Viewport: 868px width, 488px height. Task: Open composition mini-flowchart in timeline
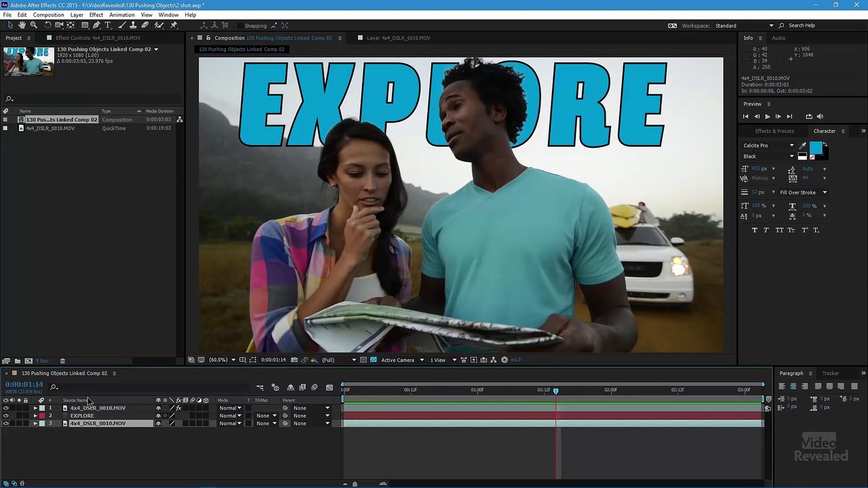pyautogui.click(x=260, y=387)
